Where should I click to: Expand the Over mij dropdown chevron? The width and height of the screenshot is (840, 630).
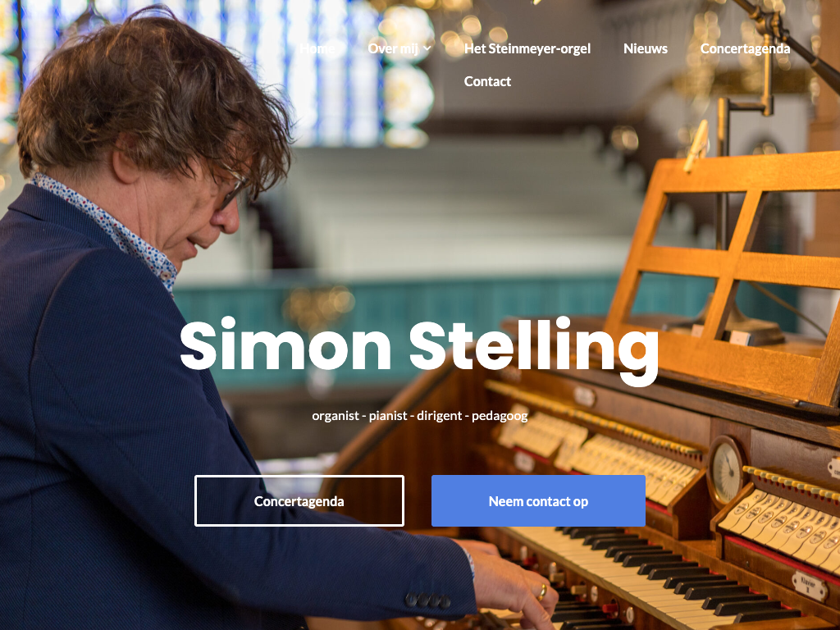point(427,48)
